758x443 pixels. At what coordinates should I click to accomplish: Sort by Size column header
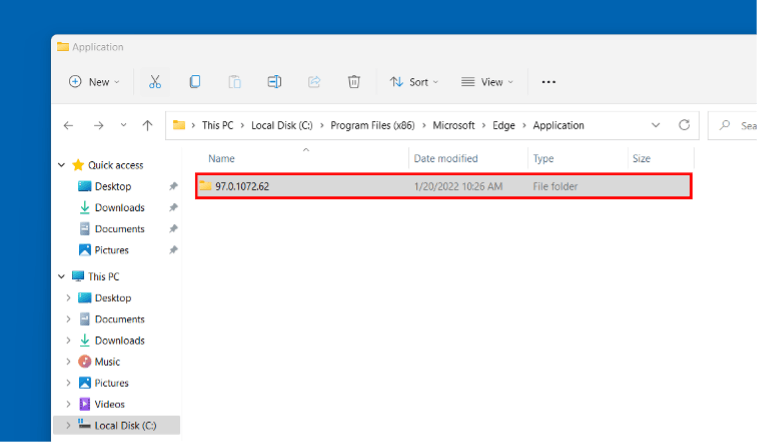[x=641, y=159]
